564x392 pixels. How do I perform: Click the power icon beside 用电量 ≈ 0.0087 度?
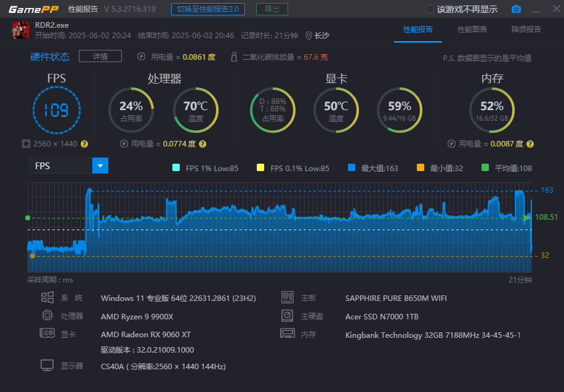451,144
